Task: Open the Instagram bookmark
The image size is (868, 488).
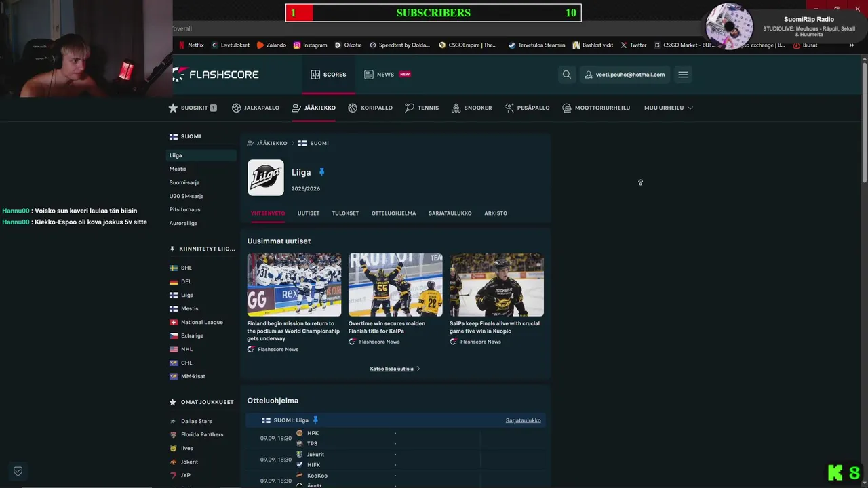Action: click(310, 45)
